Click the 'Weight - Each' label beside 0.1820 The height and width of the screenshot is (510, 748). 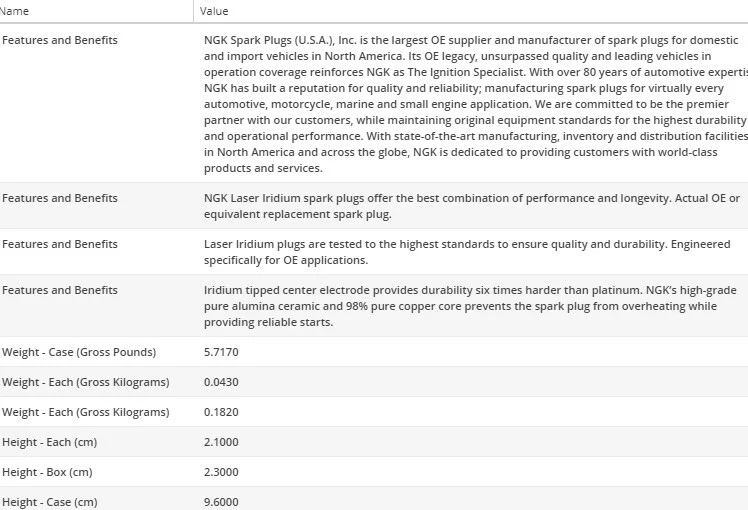(85, 412)
